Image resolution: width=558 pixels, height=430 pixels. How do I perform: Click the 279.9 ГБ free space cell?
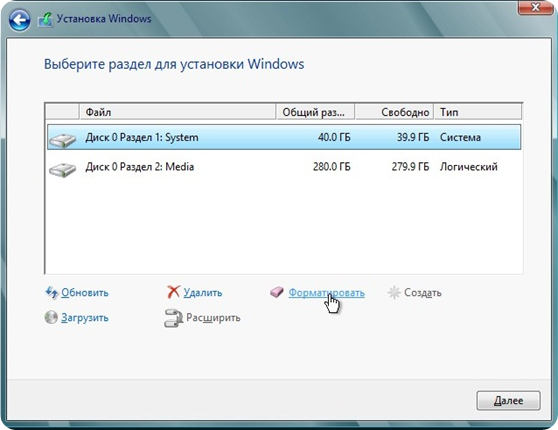(411, 167)
